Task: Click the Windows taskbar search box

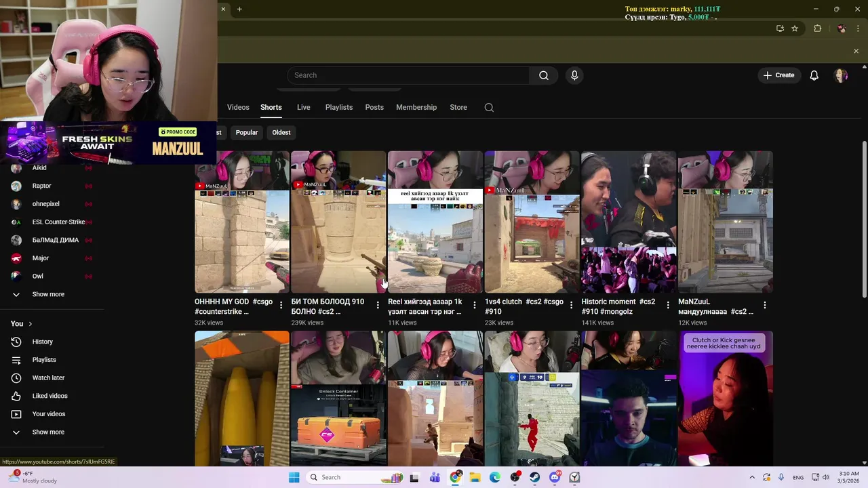Action: click(355, 477)
